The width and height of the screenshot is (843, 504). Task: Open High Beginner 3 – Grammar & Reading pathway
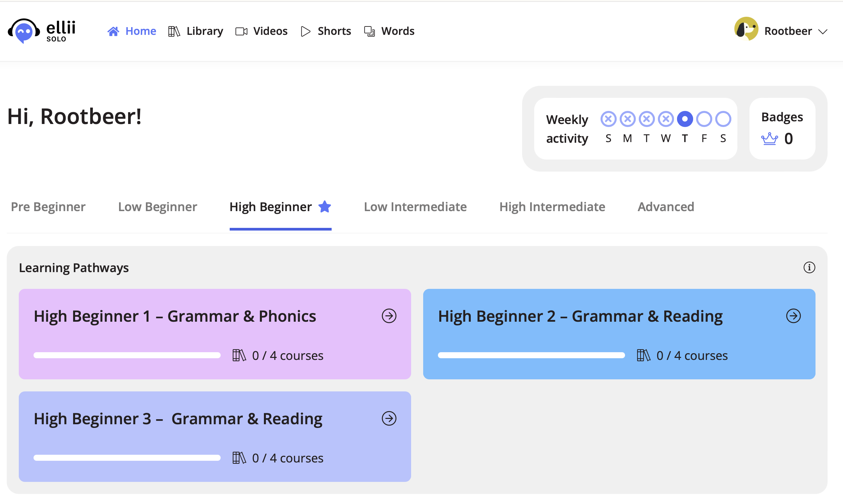(215, 436)
